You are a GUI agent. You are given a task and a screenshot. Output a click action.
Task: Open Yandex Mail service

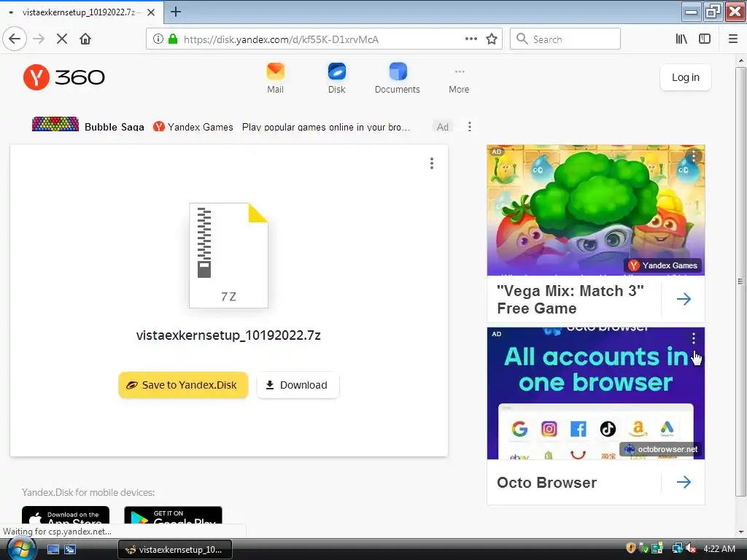click(x=275, y=79)
